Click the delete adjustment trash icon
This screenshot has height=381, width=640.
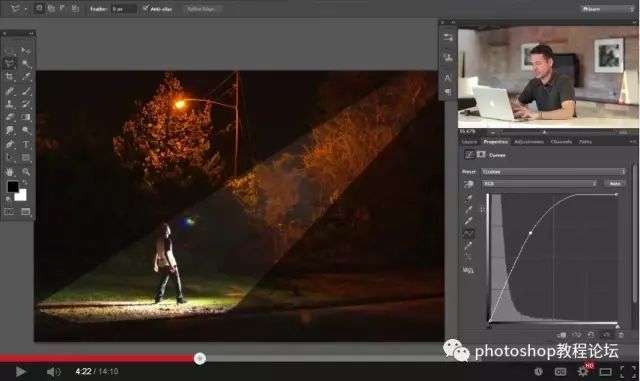(621, 335)
